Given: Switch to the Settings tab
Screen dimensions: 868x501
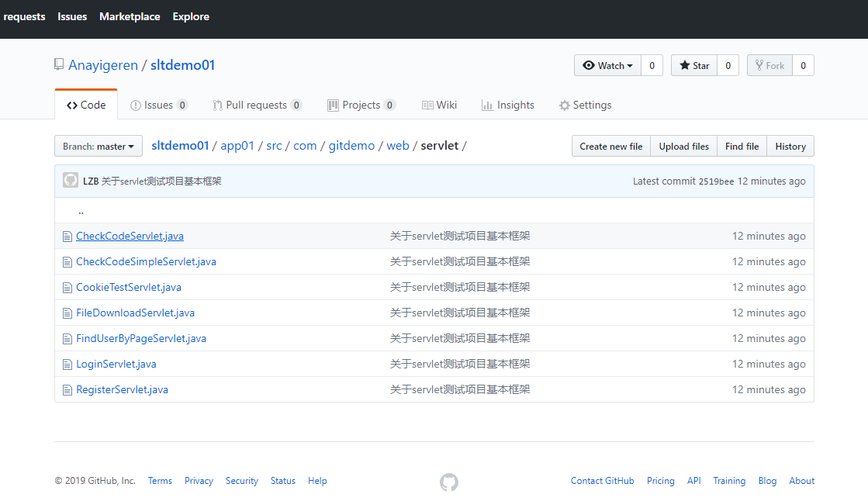Looking at the screenshot, I should click(x=585, y=105).
